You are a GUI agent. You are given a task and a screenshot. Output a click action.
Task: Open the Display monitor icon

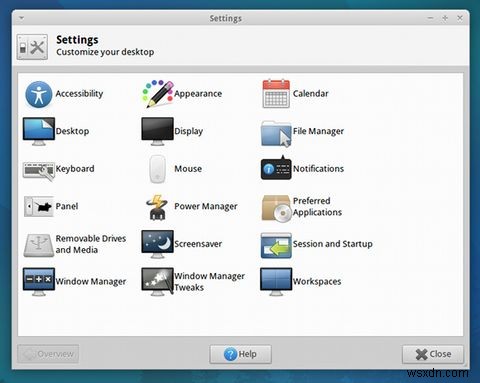click(157, 131)
